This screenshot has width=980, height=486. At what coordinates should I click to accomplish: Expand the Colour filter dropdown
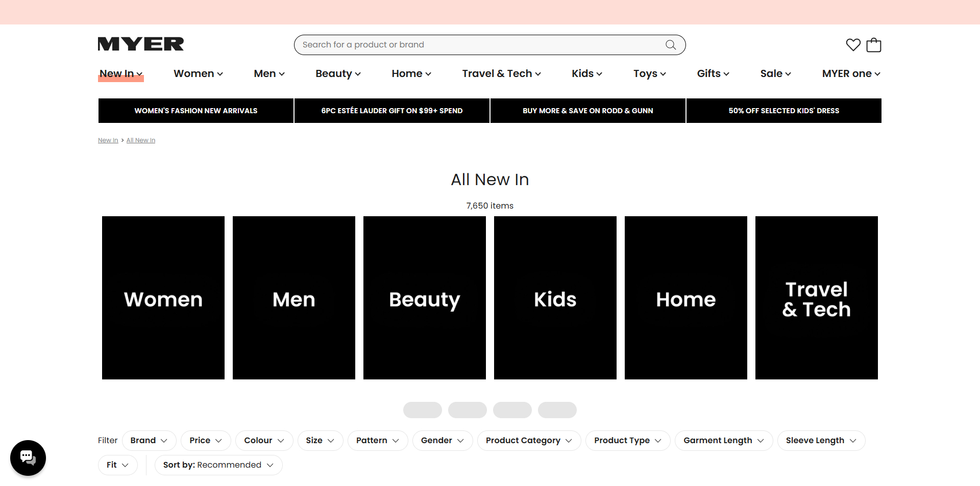264,441
